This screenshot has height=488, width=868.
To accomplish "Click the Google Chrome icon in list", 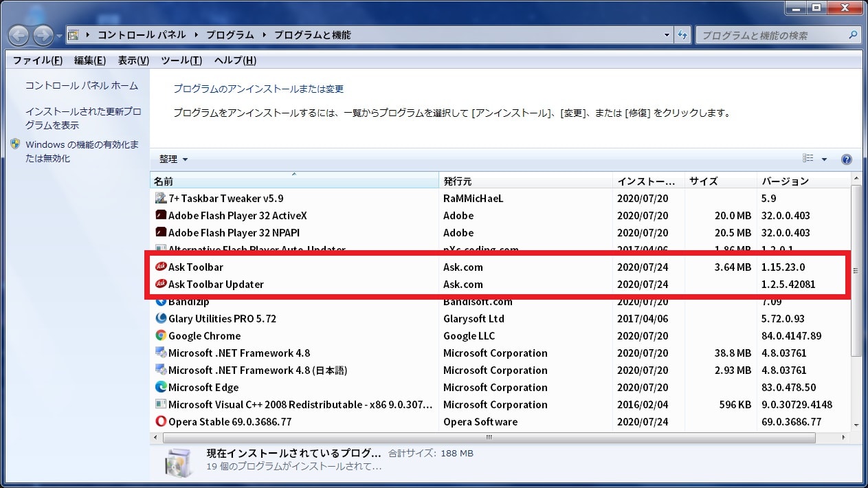I will [161, 335].
